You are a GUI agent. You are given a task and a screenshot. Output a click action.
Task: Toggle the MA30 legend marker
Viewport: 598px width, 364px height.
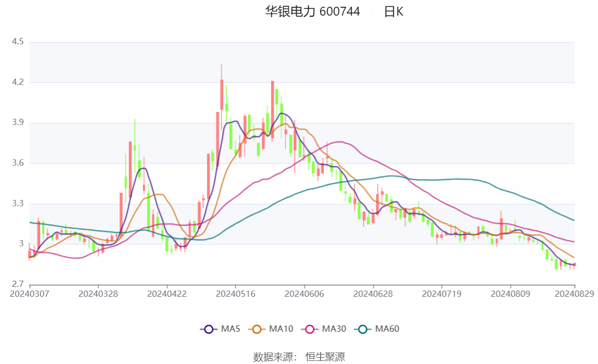click(310, 329)
